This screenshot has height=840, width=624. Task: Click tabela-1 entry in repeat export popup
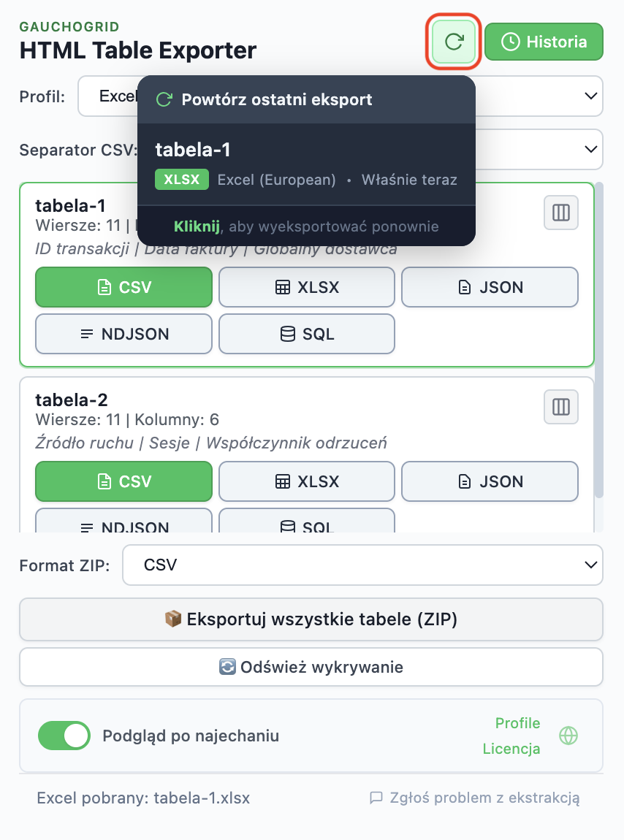click(x=306, y=164)
